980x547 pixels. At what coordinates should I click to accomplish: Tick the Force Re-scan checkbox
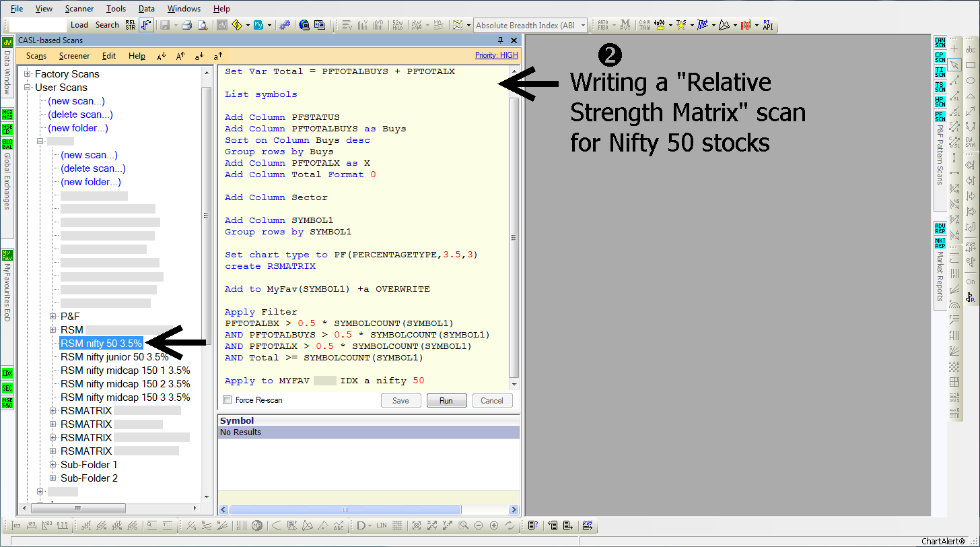click(227, 400)
